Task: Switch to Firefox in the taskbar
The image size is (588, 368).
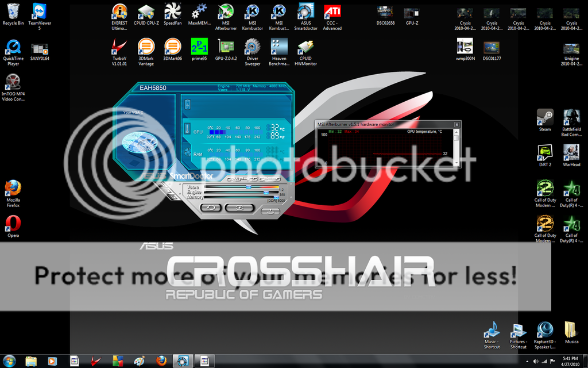Action: tap(161, 361)
